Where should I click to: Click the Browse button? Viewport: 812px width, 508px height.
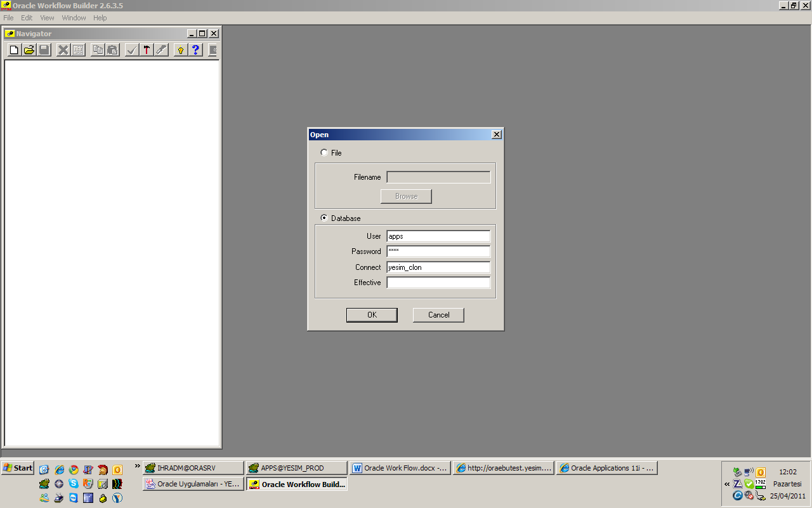406,196
